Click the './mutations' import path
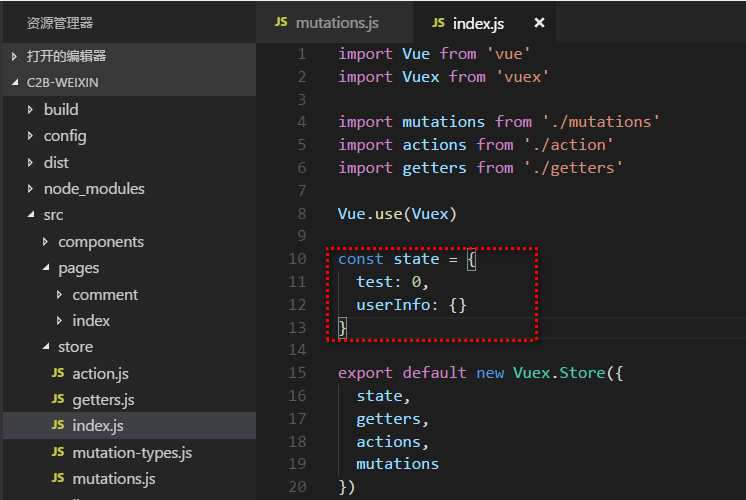This screenshot has height=500, width=746. 601,122
